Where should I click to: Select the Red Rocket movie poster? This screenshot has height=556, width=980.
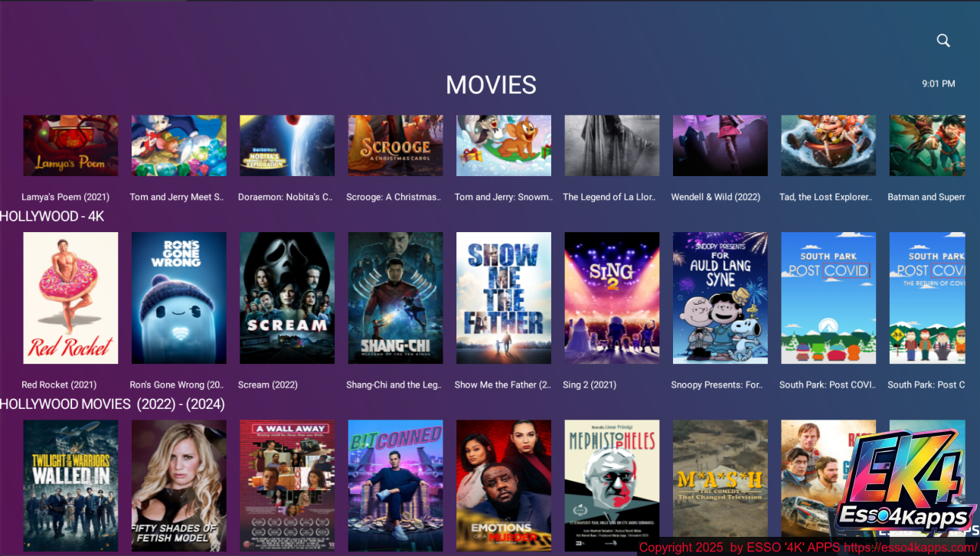click(x=70, y=298)
